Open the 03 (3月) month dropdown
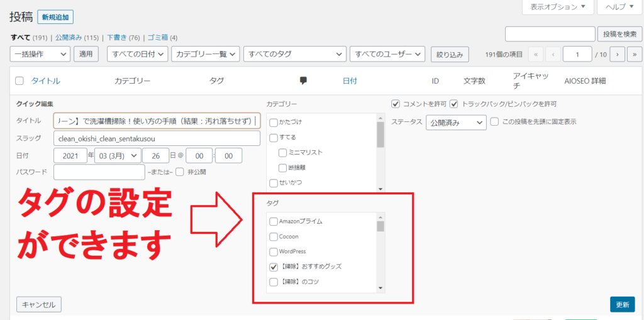Screen dimensions: 644x320 tap(116, 155)
